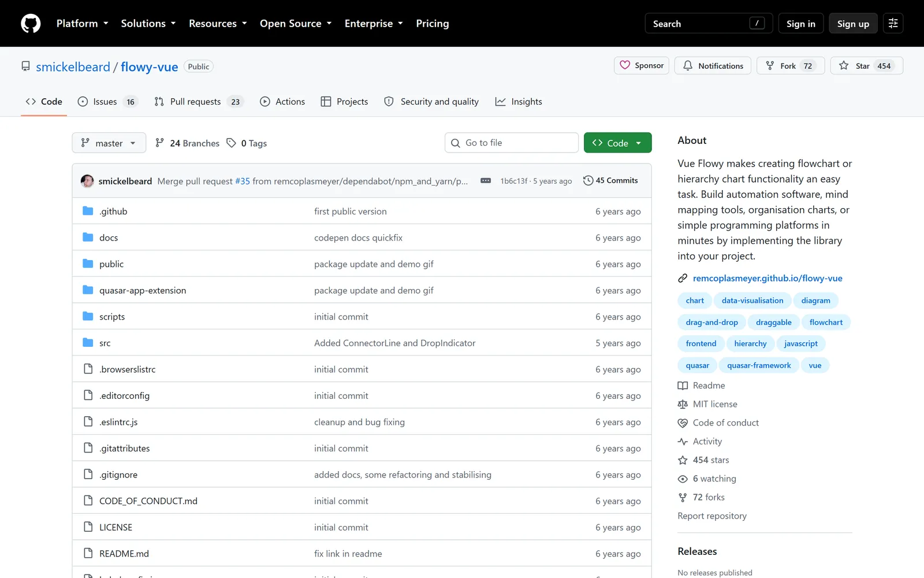Expand the truncated commit message ellipsis

(486, 181)
